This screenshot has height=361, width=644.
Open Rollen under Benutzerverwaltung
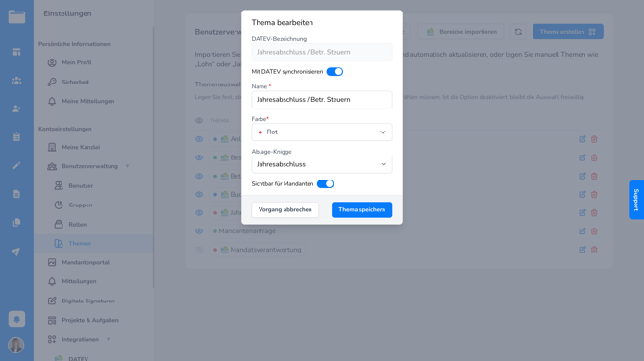pos(77,224)
